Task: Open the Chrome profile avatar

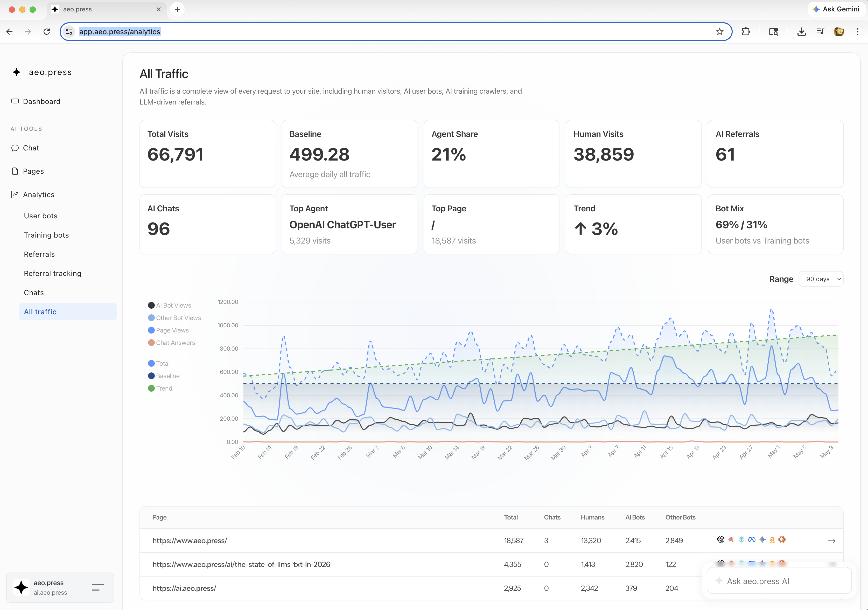Action: tap(839, 32)
